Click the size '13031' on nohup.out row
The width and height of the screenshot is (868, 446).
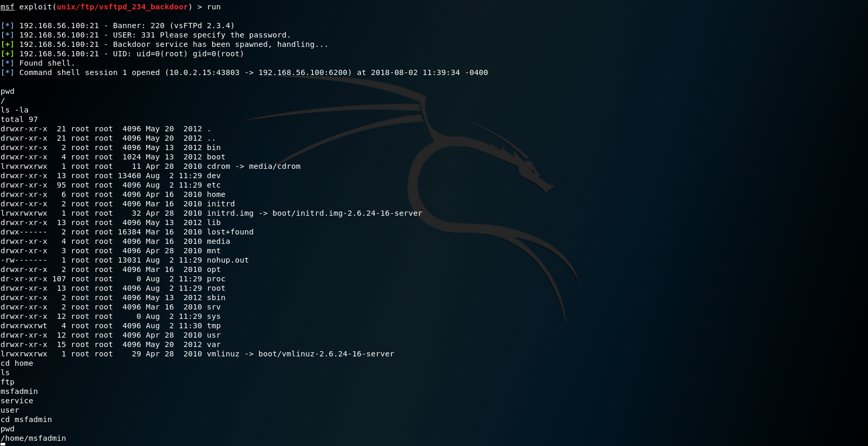tap(129, 260)
